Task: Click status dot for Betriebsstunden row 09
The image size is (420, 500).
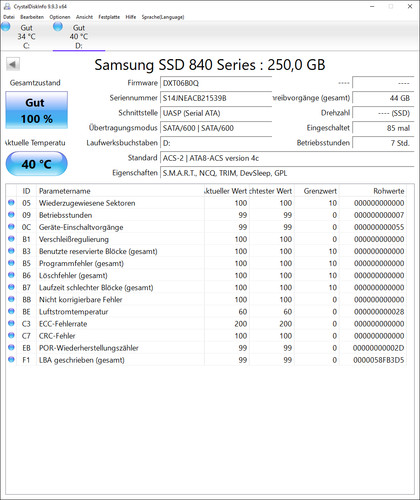Action: (x=11, y=214)
